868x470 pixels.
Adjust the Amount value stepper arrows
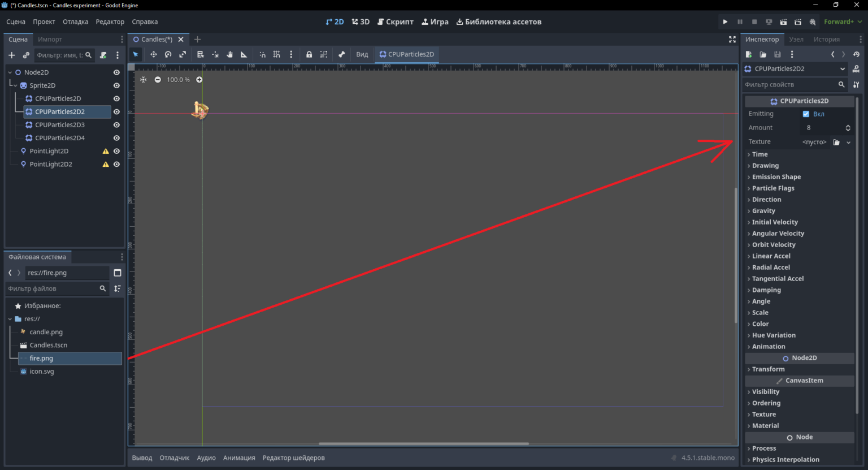coord(848,128)
